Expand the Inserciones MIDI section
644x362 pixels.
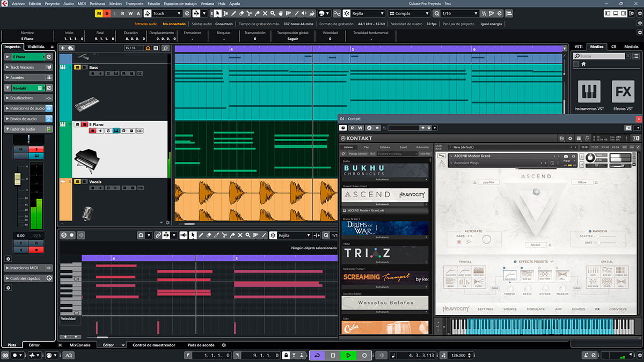[x=28, y=268]
